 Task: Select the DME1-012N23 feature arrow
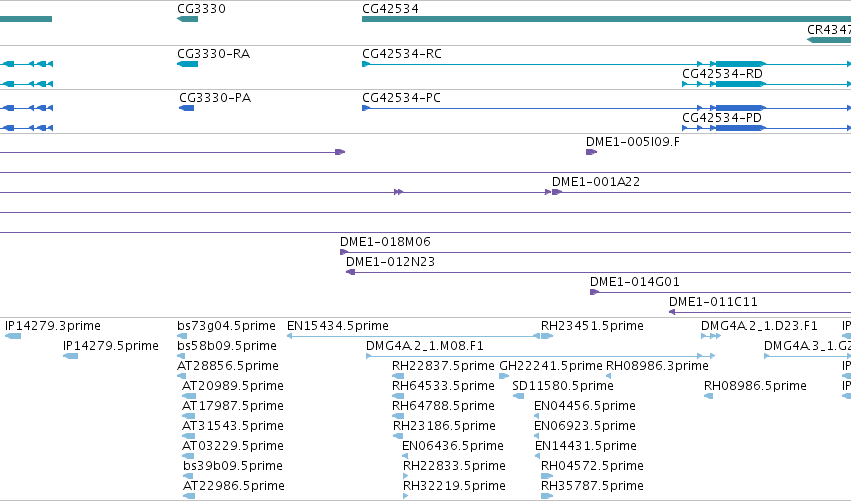pos(351,272)
